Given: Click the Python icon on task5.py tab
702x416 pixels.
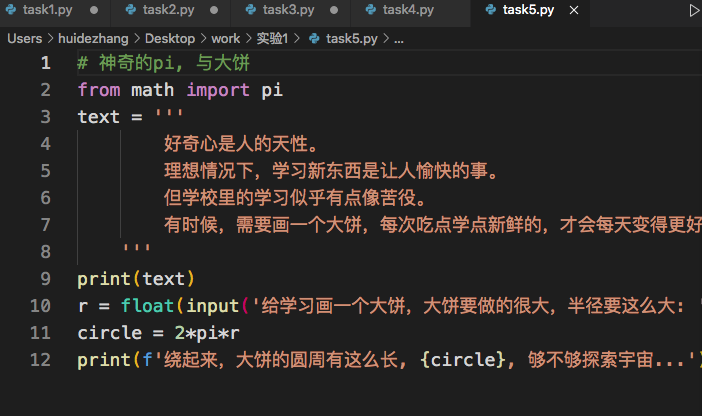Looking at the screenshot, I should pos(491,9).
